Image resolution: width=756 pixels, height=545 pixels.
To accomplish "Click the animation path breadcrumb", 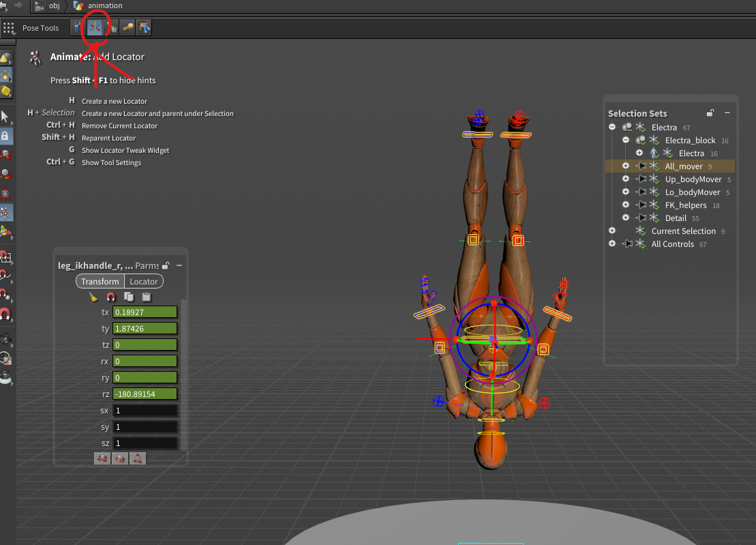I will 104,5.
